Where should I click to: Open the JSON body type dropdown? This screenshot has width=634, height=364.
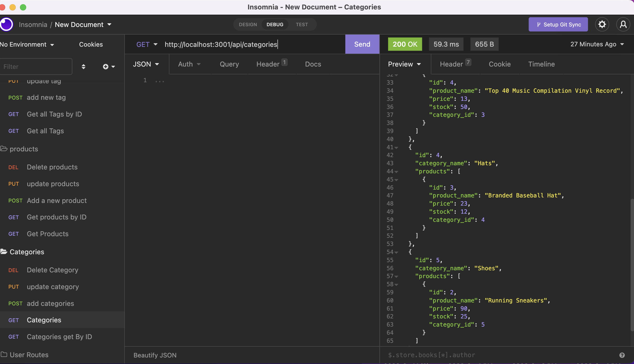tap(146, 64)
